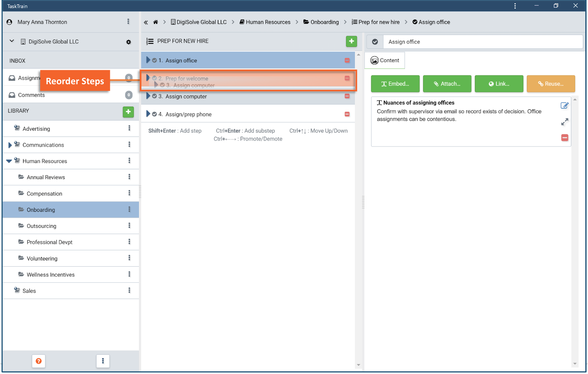Add a new library item
The image size is (588, 374).
click(128, 112)
